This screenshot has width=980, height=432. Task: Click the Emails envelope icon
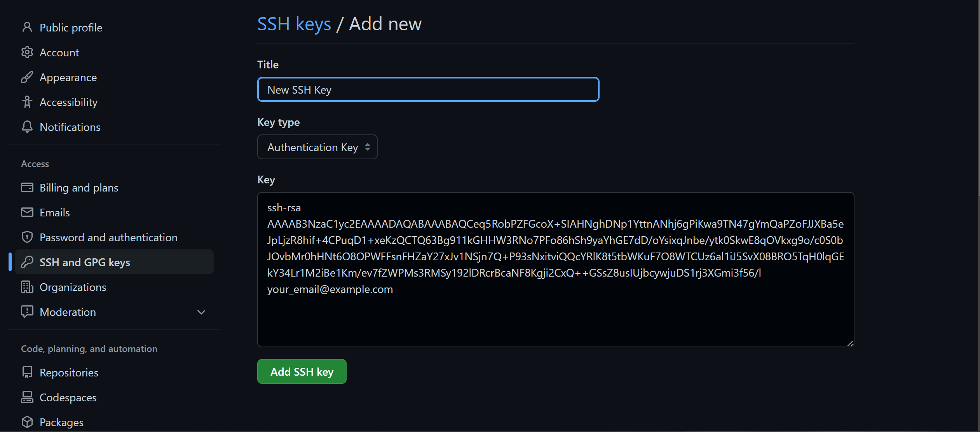click(27, 212)
